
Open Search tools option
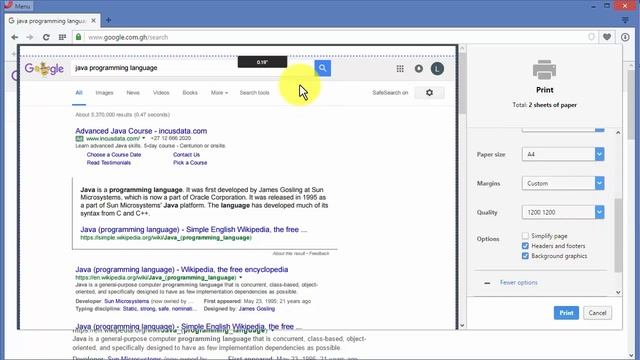click(x=254, y=93)
